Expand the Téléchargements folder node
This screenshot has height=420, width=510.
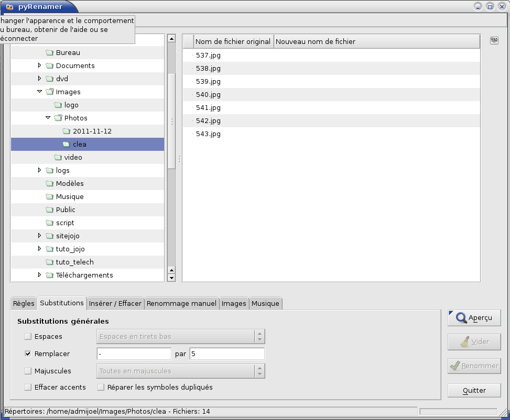[39, 275]
